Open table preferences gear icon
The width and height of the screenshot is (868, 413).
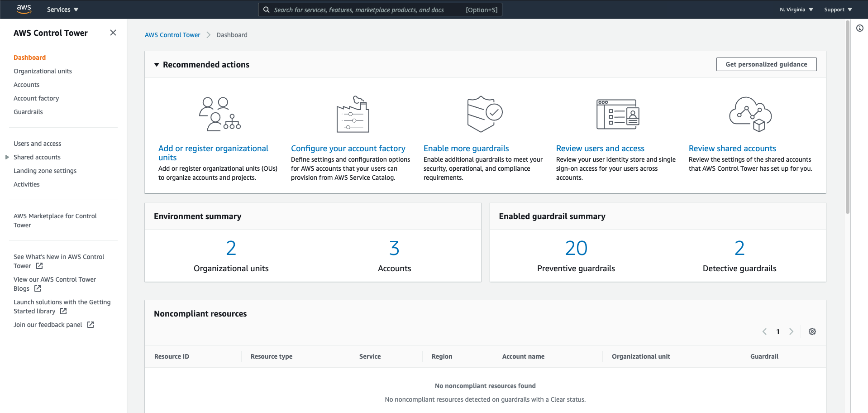coord(812,331)
